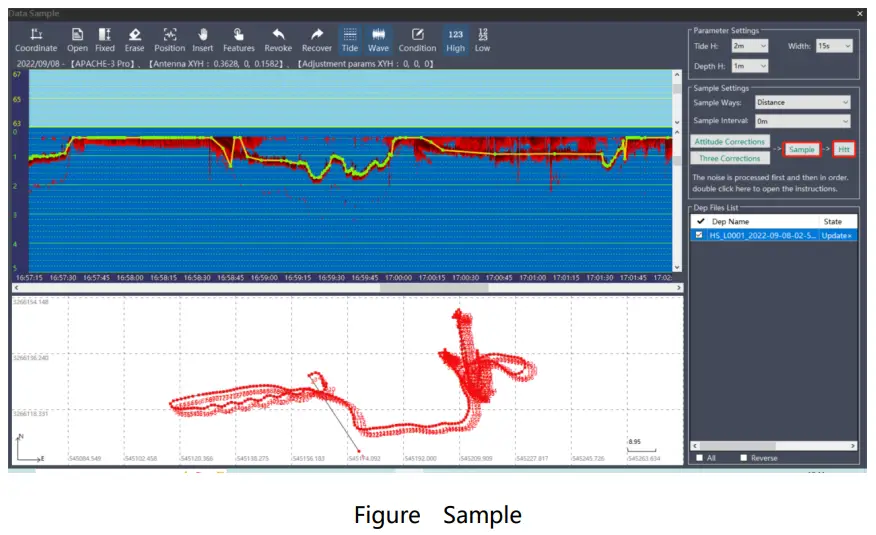876x535 pixels.
Task: Switch to Low frequency view
Action: (x=482, y=40)
